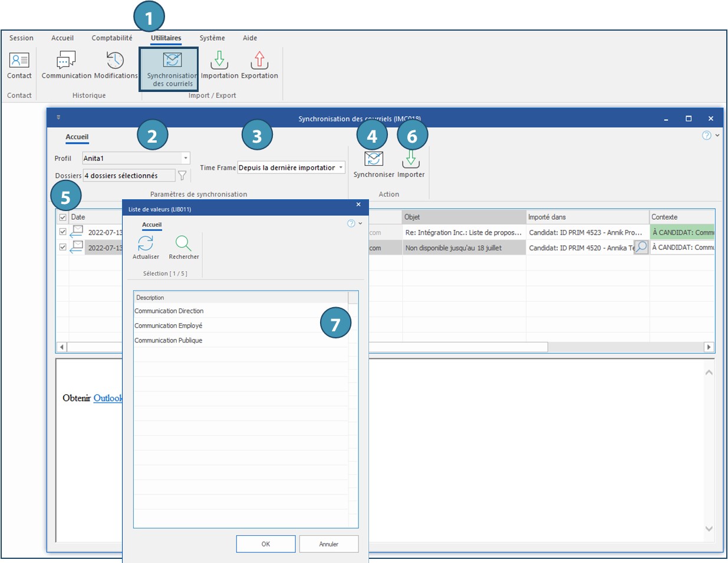The width and height of the screenshot is (728, 563).
Task: Open the Utilitaires ribbon tab
Action: click(x=166, y=38)
